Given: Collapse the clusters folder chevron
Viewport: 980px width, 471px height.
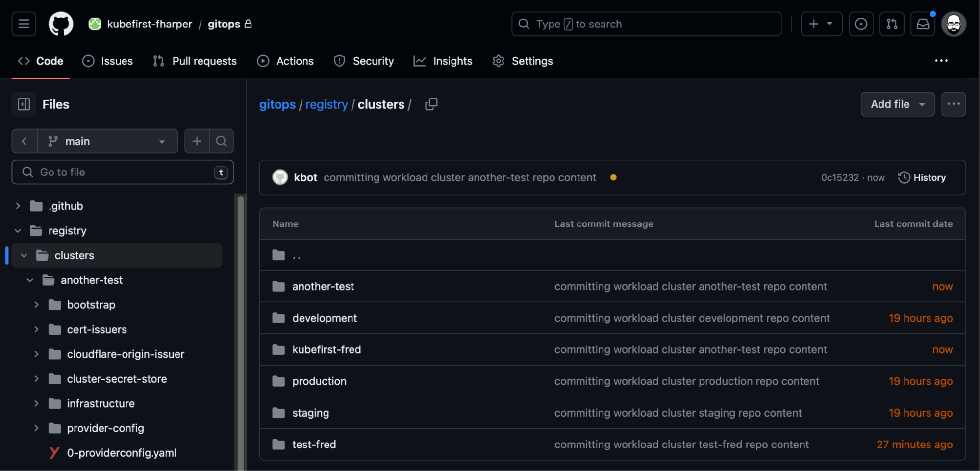Looking at the screenshot, I should (x=24, y=255).
